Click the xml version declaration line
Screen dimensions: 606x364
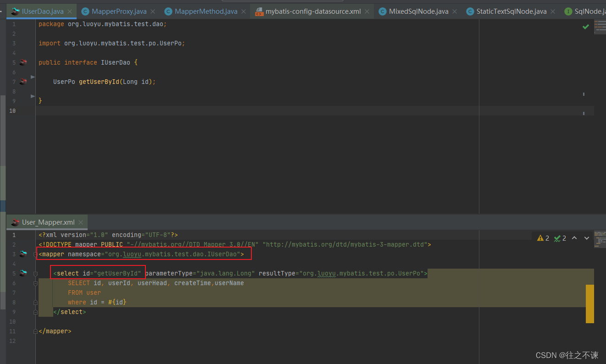click(108, 235)
